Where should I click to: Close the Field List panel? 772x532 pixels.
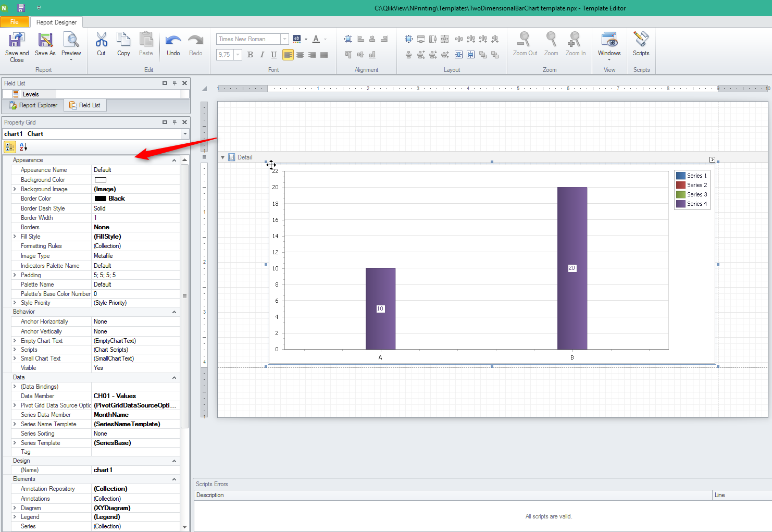pyautogui.click(x=184, y=83)
